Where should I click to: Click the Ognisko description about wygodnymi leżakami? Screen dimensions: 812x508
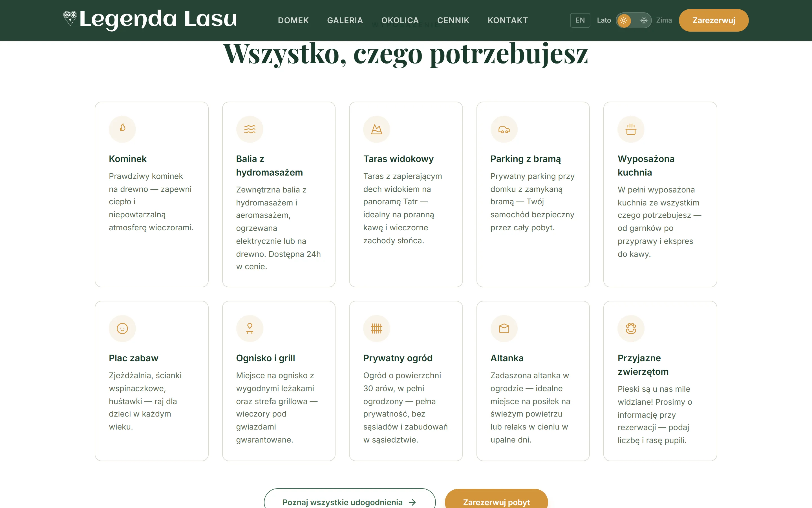(277, 408)
